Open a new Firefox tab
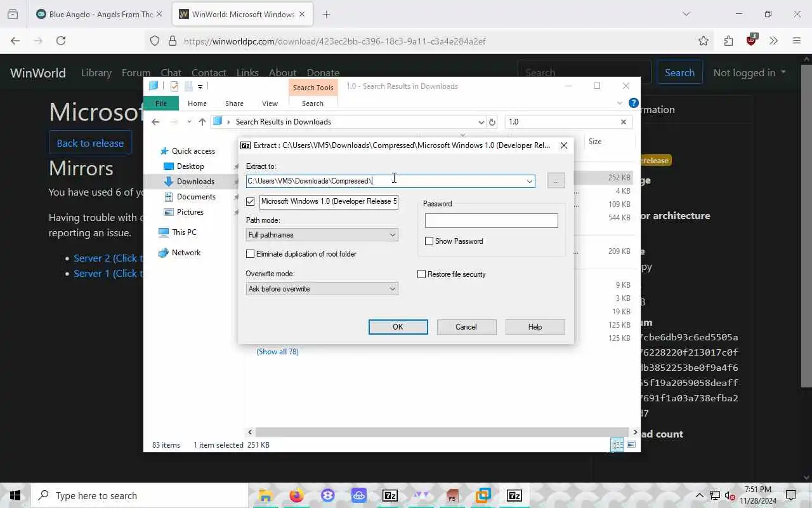Image resolution: width=812 pixels, height=508 pixels. (326, 14)
